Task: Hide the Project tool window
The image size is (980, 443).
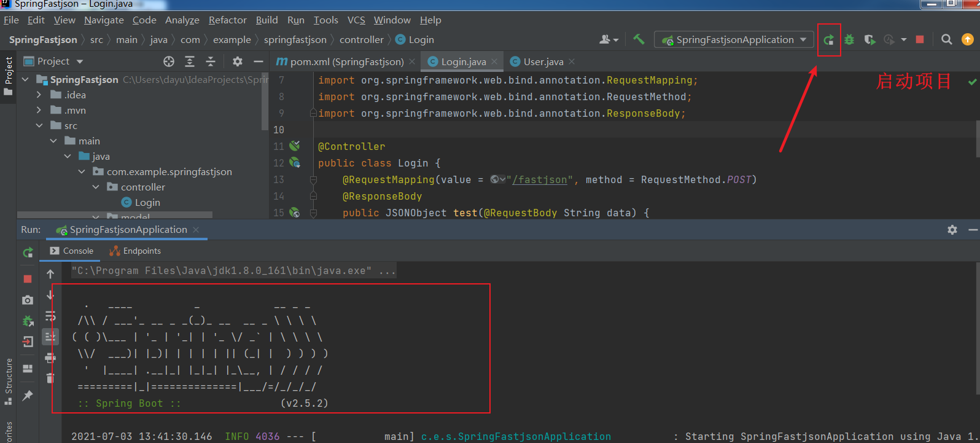Action: point(259,61)
